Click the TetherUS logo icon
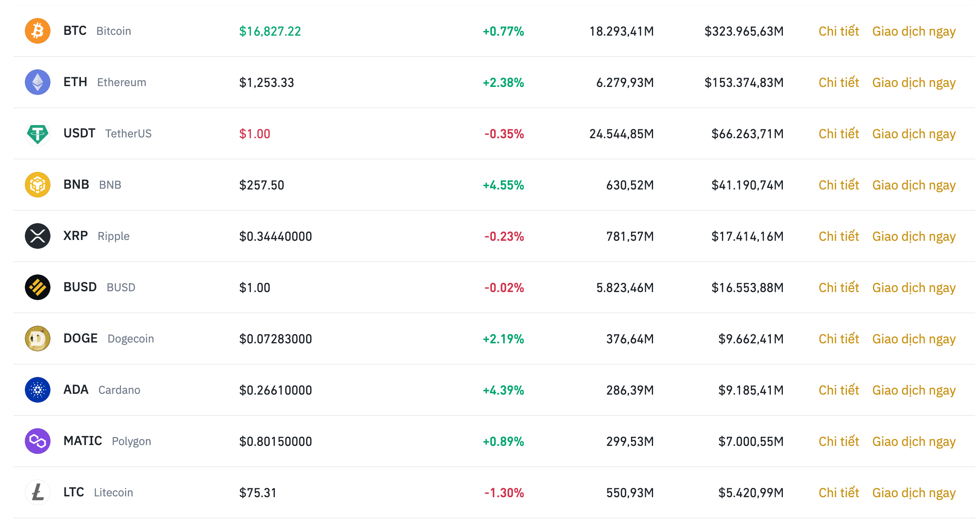 pyautogui.click(x=38, y=133)
